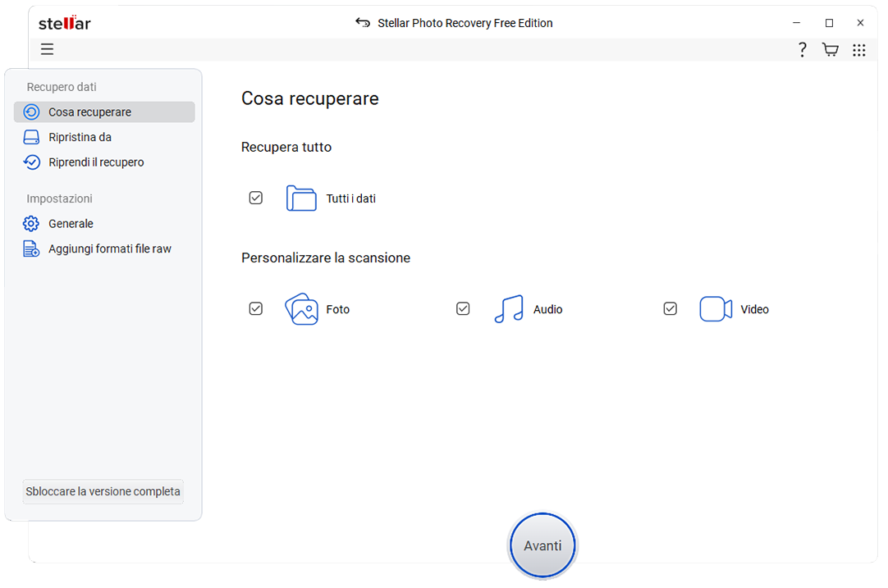
Task: Click the Recupero dati section label
Action: 62,87
